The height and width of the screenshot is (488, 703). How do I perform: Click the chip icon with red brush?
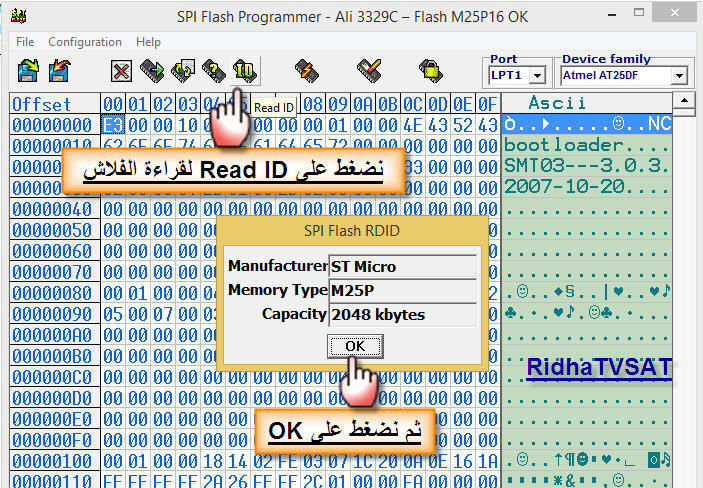point(369,71)
